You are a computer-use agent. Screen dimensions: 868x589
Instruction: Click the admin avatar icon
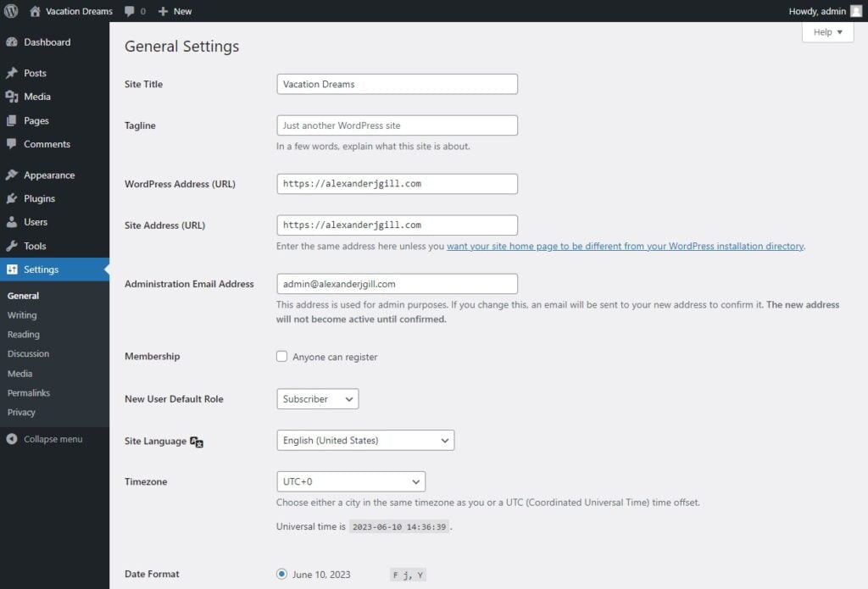(856, 11)
